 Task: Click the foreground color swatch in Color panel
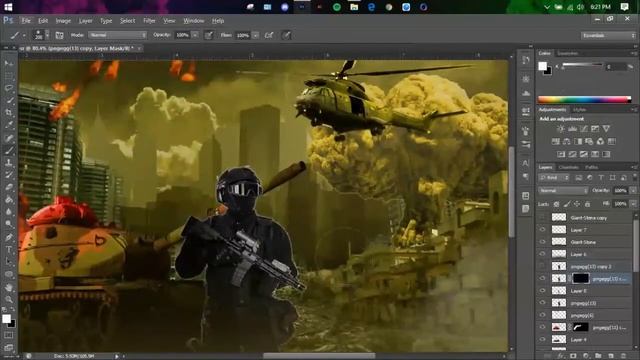[x=542, y=66]
